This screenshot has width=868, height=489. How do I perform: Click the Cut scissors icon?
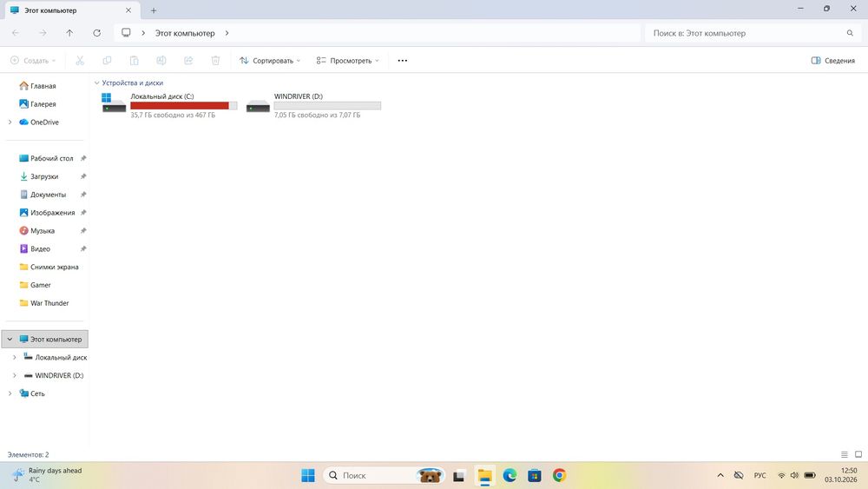pos(80,60)
